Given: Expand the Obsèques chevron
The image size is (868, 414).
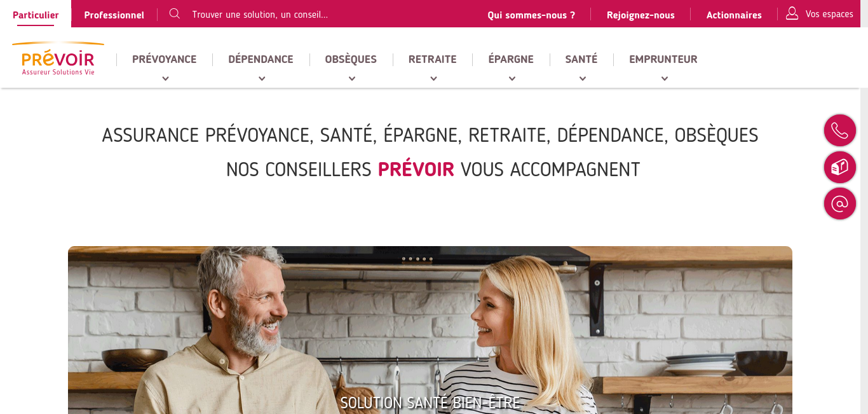Looking at the screenshot, I should pyautogui.click(x=352, y=79).
